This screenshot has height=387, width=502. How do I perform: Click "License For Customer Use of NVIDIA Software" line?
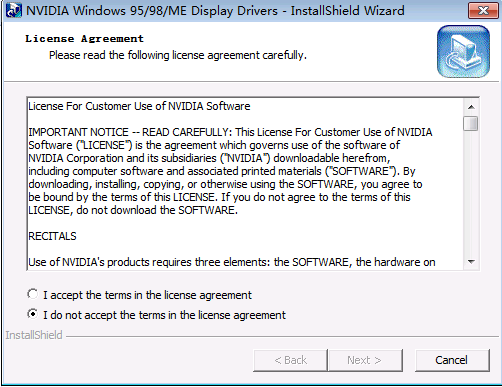click(x=139, y=106)
